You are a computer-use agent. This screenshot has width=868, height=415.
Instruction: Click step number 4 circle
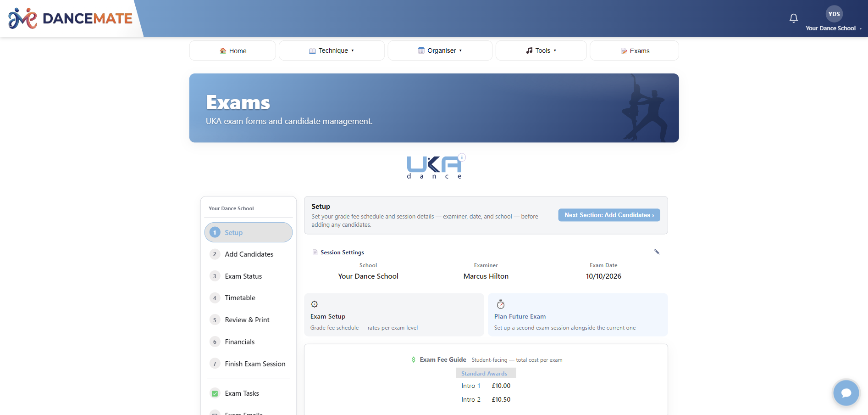215,298
